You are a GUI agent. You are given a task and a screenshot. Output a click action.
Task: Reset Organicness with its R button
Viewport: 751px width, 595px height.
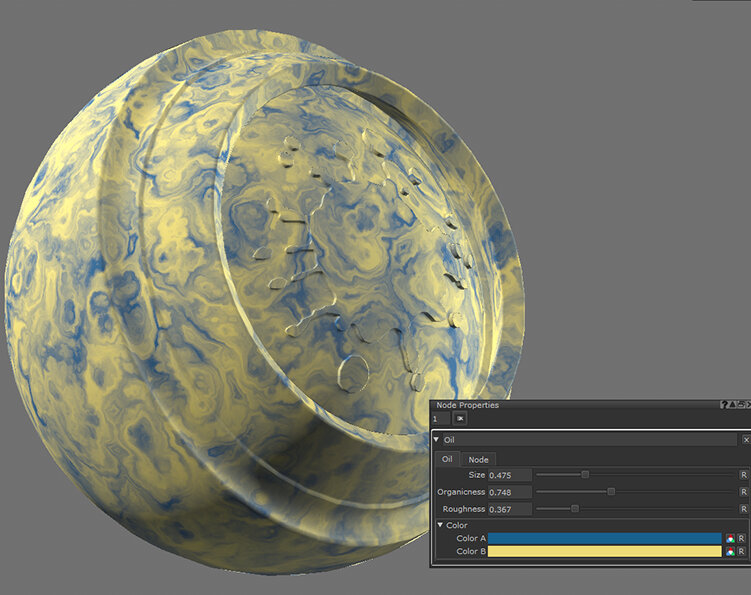tap(743, 492)
